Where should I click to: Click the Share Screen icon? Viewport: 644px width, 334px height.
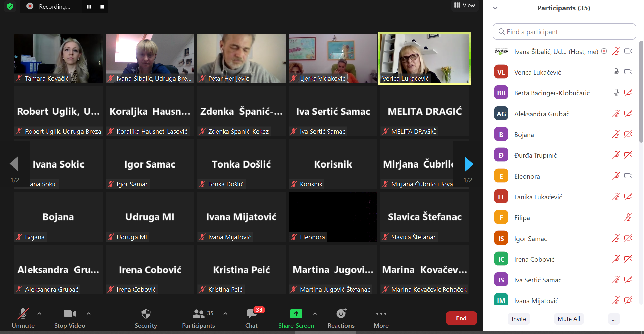point(296,314)
